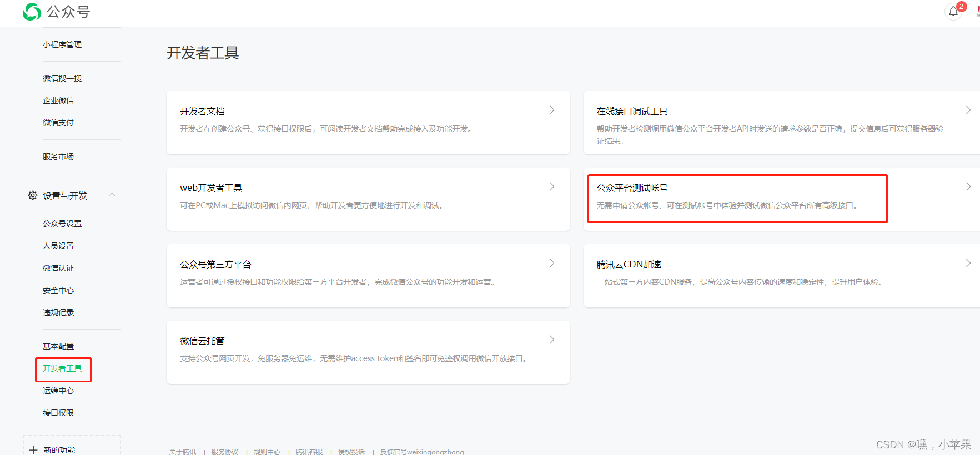Open 公众平台测试帐号 card title
The image size is (980, 455).
(632, 188)
